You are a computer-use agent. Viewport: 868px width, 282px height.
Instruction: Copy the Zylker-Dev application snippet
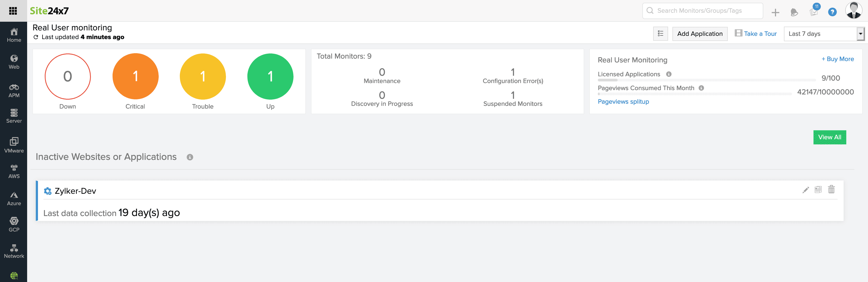tap(818, 189)
